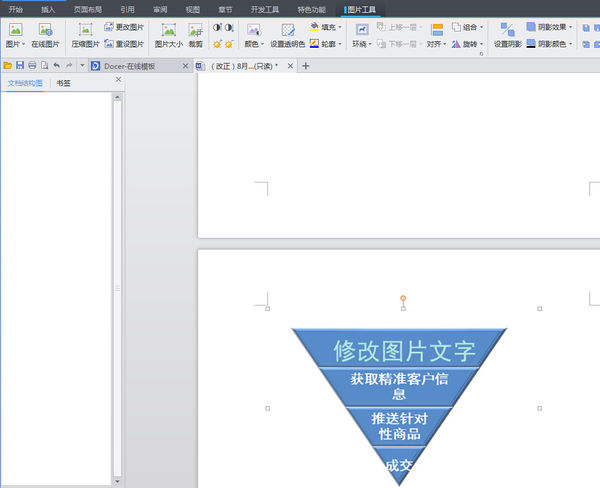This screenshot has width=600, height=488.
Task: Click the 上移一层 bring forward button
Action: 399,27
